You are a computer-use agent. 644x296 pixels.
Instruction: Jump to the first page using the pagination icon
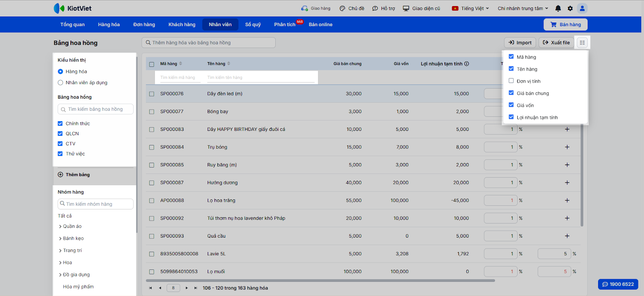(151, 288)
